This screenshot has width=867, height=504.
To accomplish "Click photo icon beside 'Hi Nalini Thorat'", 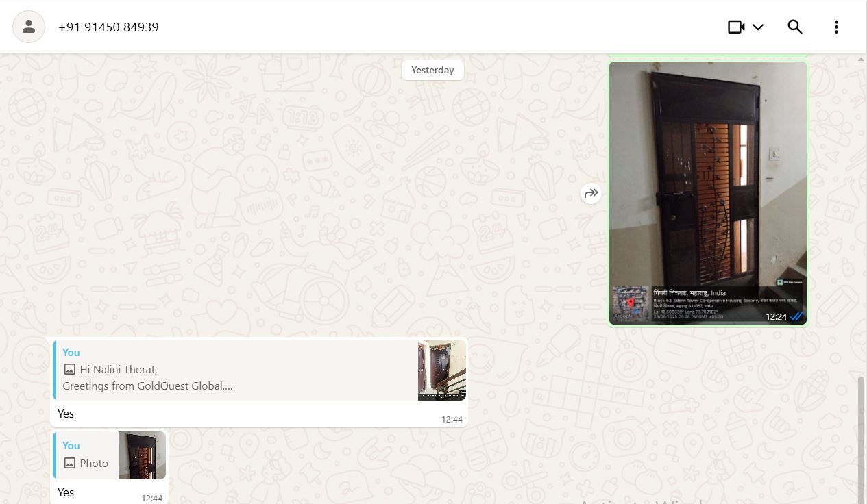I will (69, 369).
